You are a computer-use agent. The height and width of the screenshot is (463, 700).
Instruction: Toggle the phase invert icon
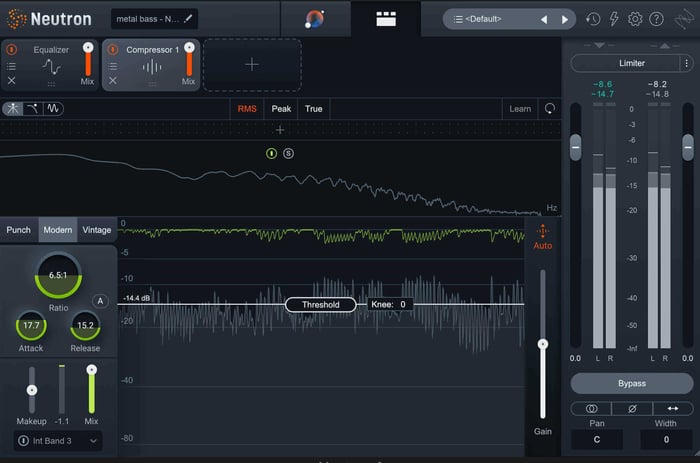pos(632,409)
